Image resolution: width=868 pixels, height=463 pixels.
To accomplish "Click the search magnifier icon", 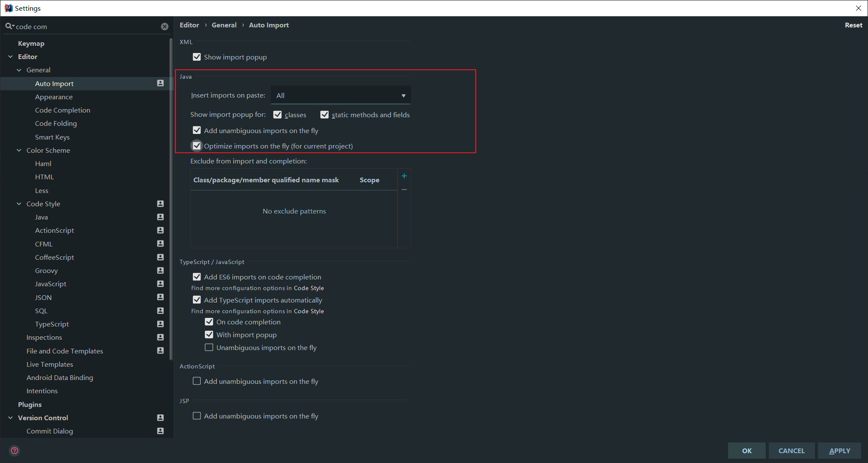I will [9, 27].
